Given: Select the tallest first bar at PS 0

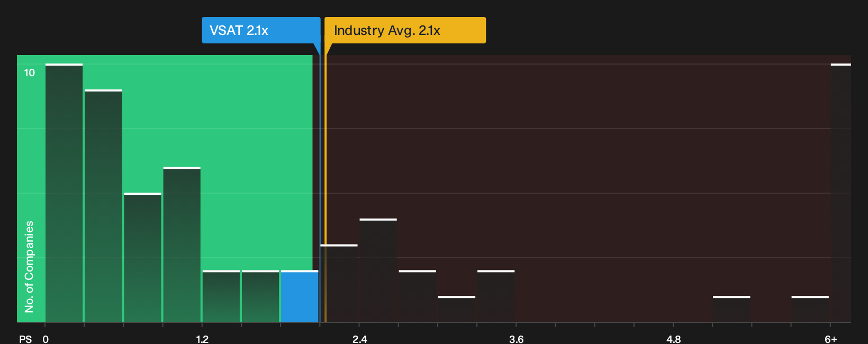Looking at the screenshot, I should (x=64, y=193).
